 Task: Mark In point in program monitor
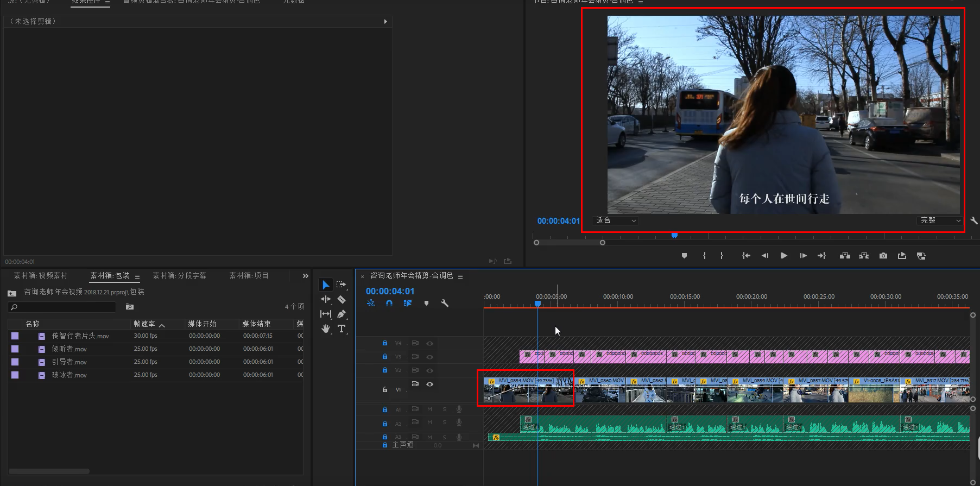tap(704, 256)
